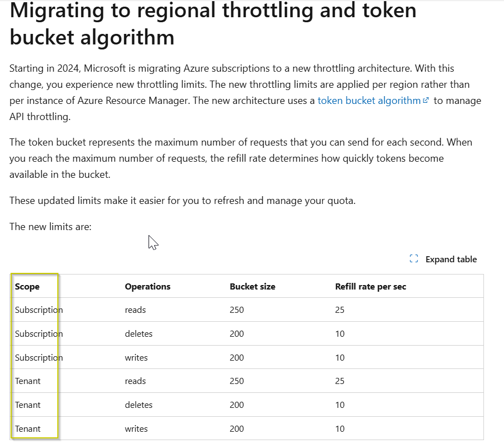Viewport: 504px width, 444px height.
Task: Select the Operations column header
Action: pyautogui.click(x=147, y=286)
